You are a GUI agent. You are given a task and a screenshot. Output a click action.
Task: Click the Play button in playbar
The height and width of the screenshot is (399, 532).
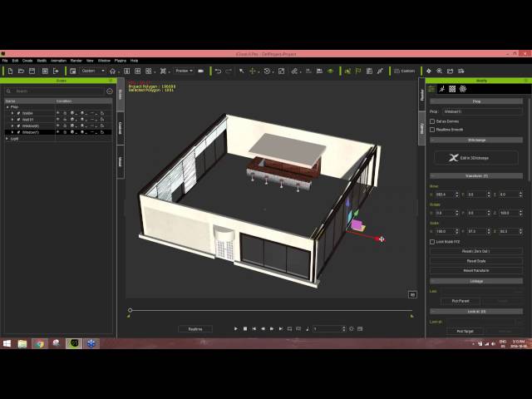(236, 329)
